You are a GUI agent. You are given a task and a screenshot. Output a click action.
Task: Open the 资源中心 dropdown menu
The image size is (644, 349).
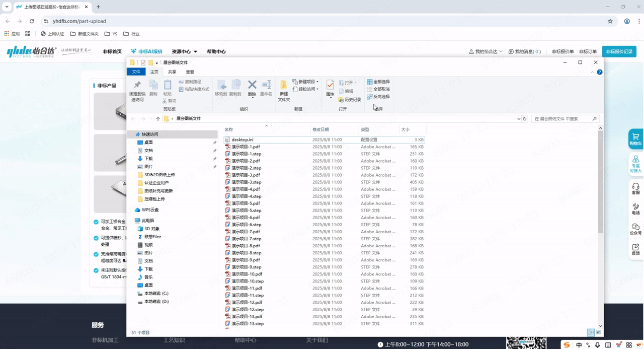(x=184, y=52)
